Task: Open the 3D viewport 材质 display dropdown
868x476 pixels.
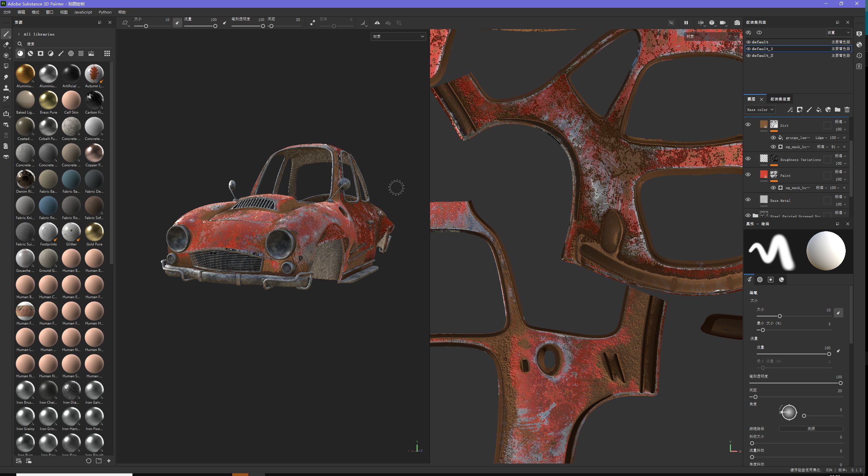Action: pyautogui.click(x=398, y=36)
